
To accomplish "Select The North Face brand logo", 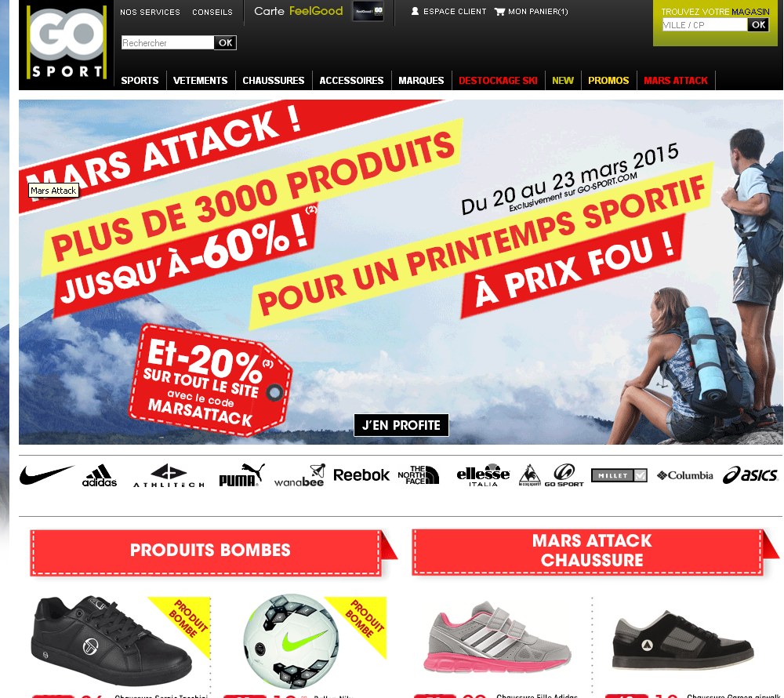I will [419, 475].
